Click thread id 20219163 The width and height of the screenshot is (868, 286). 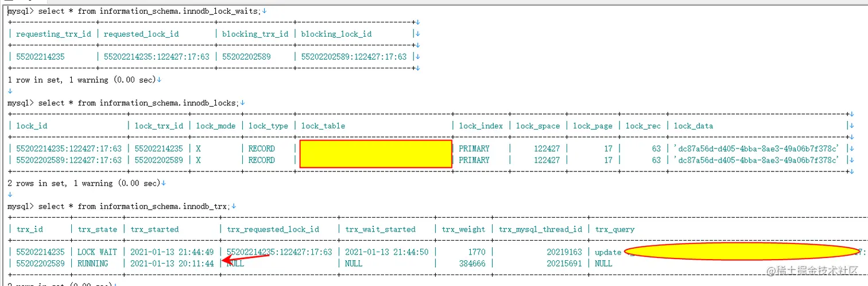click(x=564, y=252)
